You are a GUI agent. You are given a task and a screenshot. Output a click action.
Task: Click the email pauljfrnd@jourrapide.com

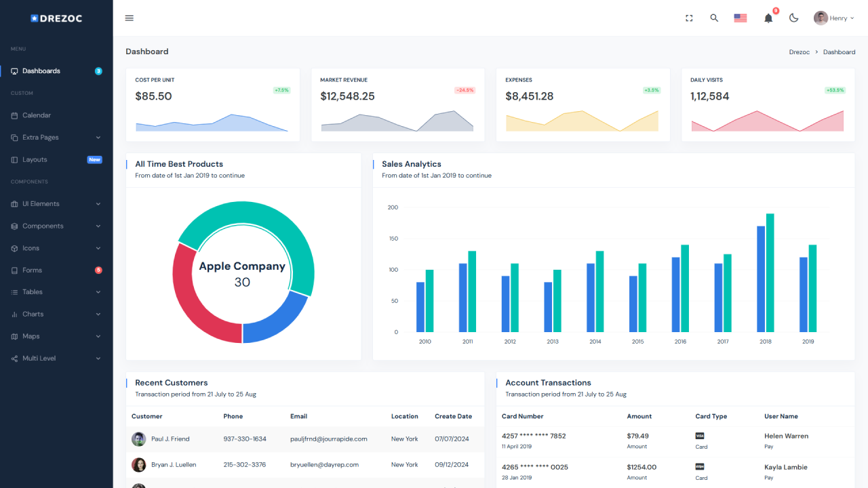pos(328,439)
